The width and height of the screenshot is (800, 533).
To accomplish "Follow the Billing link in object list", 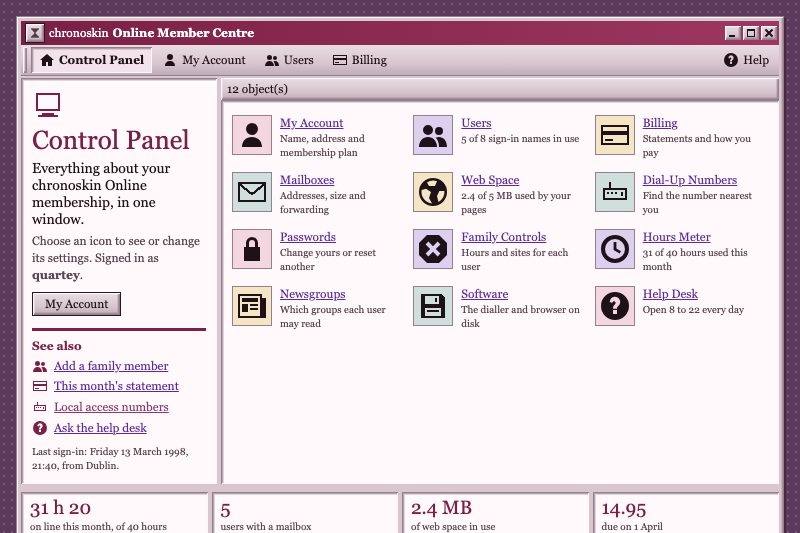I will 660,123.
